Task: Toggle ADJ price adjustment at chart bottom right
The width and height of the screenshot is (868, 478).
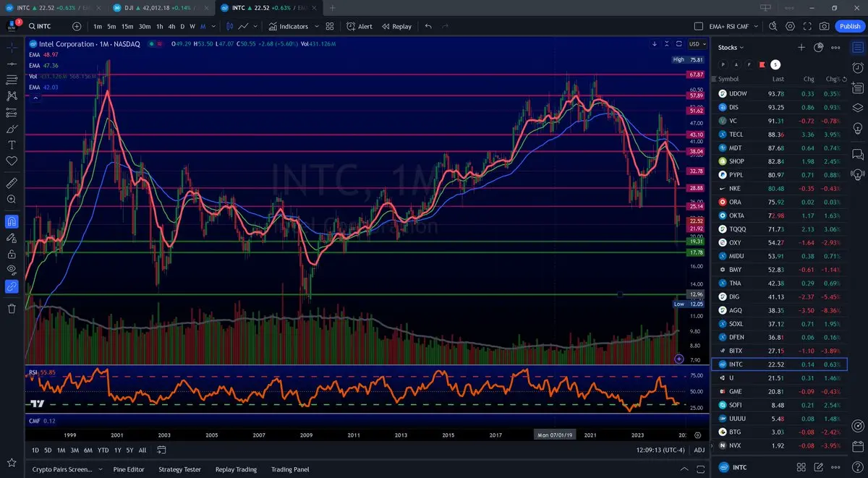Action: click(x=699, y=450)
